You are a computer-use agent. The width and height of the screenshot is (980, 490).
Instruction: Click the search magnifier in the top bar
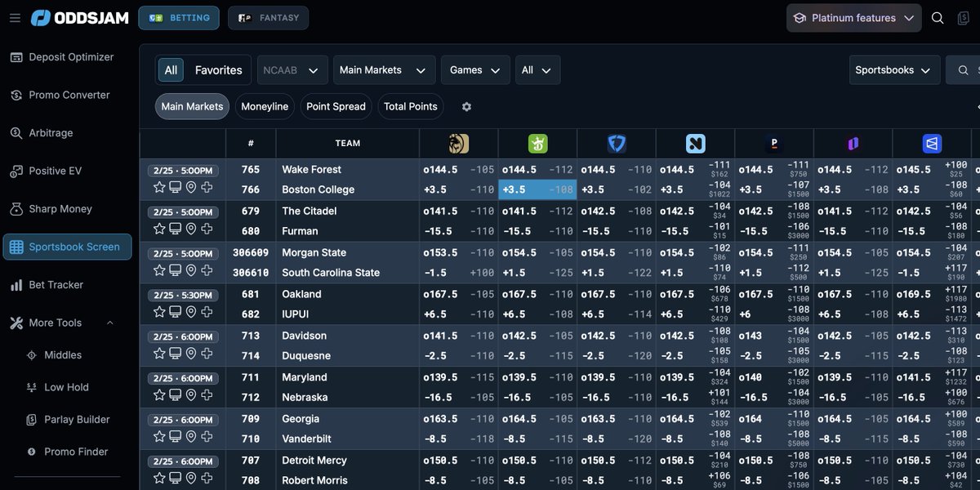(x=938, y=16)
